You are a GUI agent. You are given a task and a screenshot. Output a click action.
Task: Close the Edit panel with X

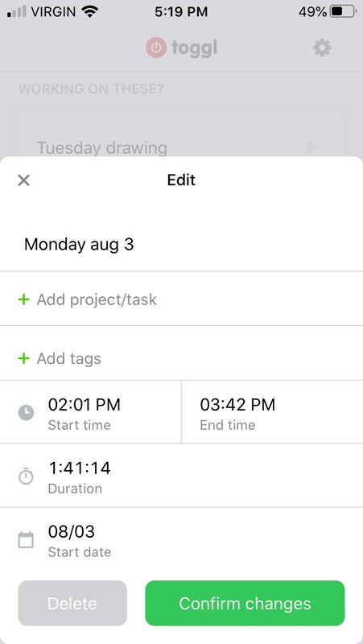24,180
